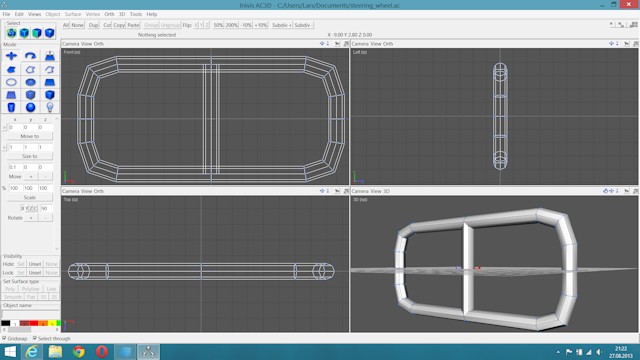Open the Tools menu
The width and height of the screenshot is (640, 360).
point(136,14)
